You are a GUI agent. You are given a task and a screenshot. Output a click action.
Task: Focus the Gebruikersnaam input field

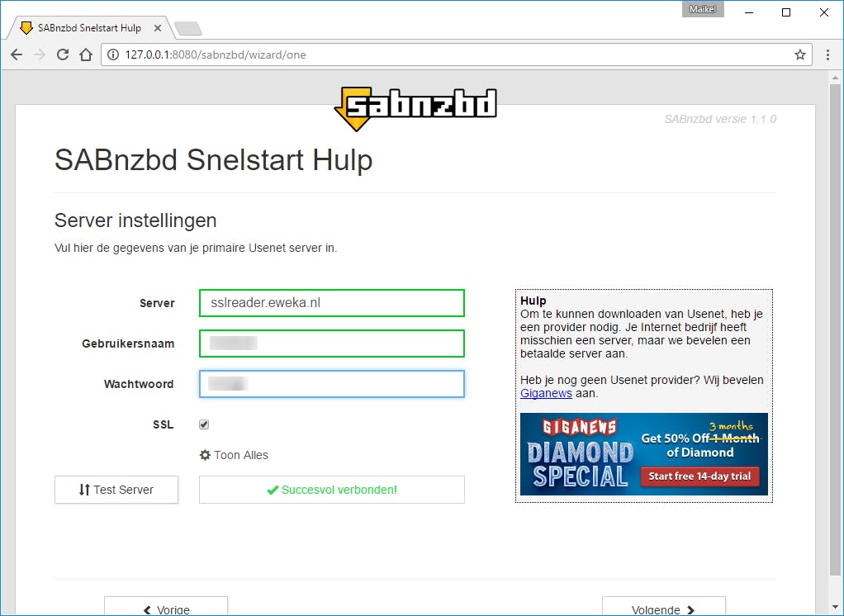(332, 344)
